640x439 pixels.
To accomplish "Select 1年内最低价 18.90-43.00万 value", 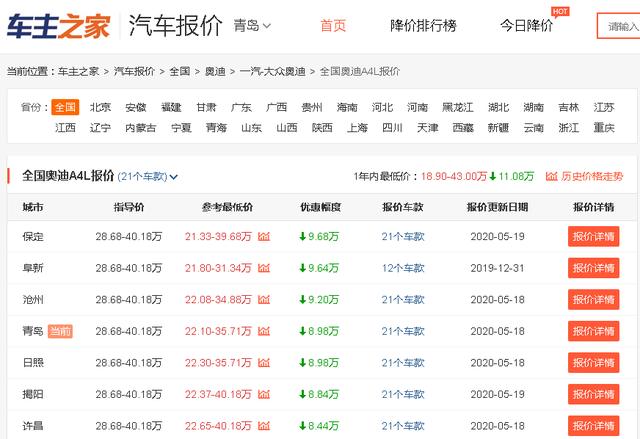I will pyautogui.click(x=454, y=176).
